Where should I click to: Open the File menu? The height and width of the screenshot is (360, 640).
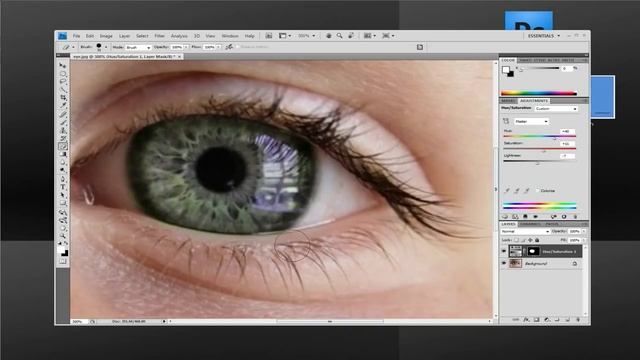pos(76,36)
